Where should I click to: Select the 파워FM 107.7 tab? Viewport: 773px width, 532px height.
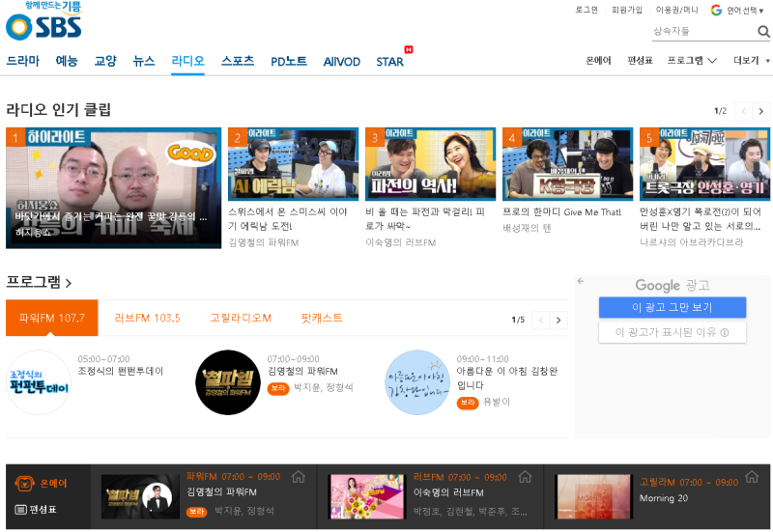[52, 318]
